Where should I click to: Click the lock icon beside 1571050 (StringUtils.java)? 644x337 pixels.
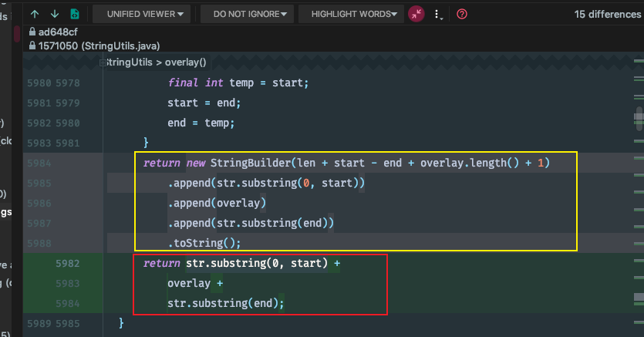[x=32, y=46]
